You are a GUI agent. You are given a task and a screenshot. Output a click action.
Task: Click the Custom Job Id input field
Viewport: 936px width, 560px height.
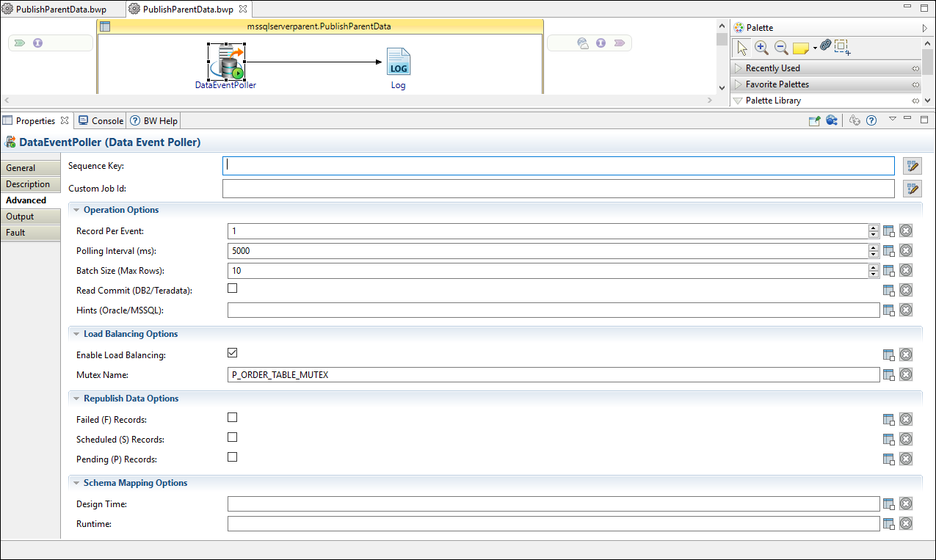(558, 189)
